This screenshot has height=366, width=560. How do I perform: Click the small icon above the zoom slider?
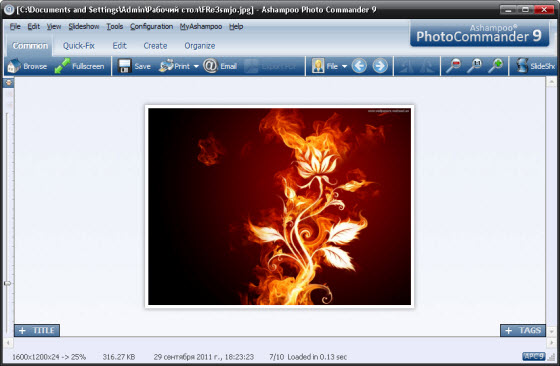(9, 82)
